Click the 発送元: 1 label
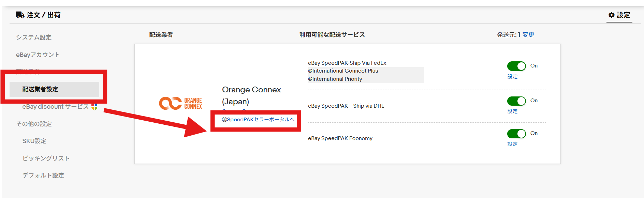644x198 pixels. 509,35
